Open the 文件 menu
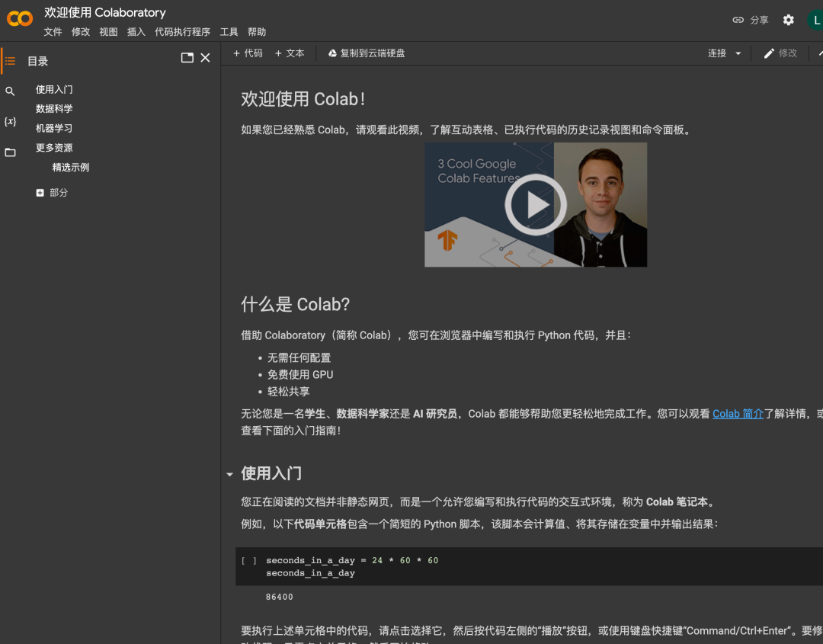823x644 pixels. coord(53,32)
